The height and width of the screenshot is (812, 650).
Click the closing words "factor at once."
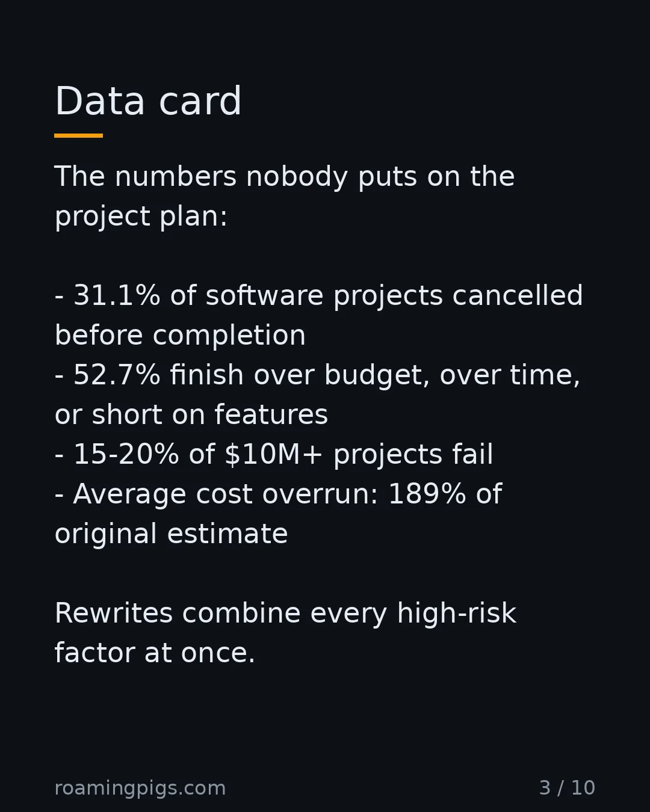[x=155, y=653]
